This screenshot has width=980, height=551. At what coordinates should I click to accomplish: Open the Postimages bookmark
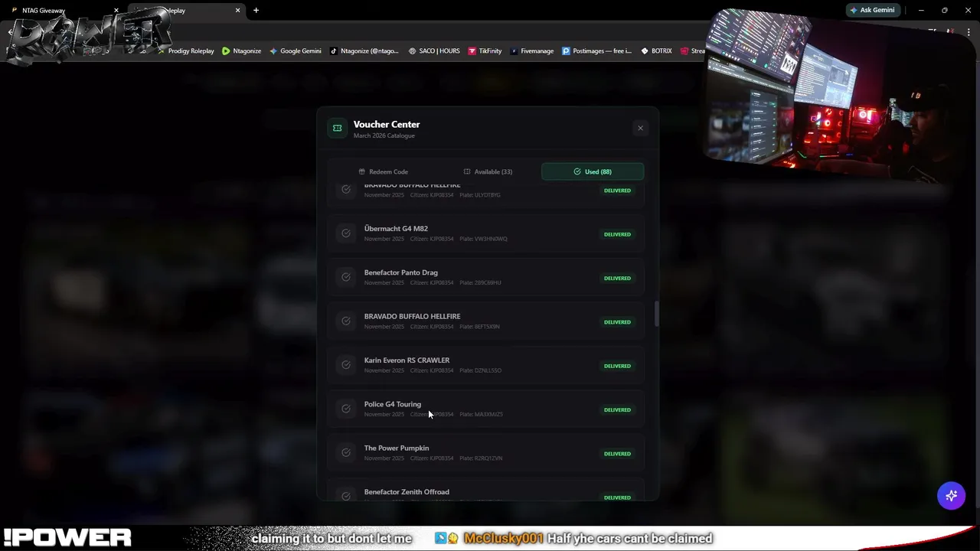[x=597, y=51]
